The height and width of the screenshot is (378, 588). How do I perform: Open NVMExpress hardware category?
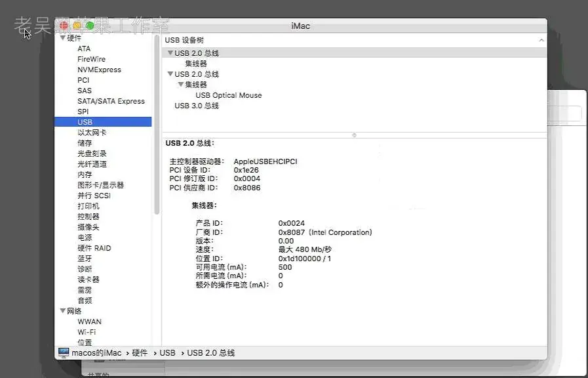(x=100, y=70)
